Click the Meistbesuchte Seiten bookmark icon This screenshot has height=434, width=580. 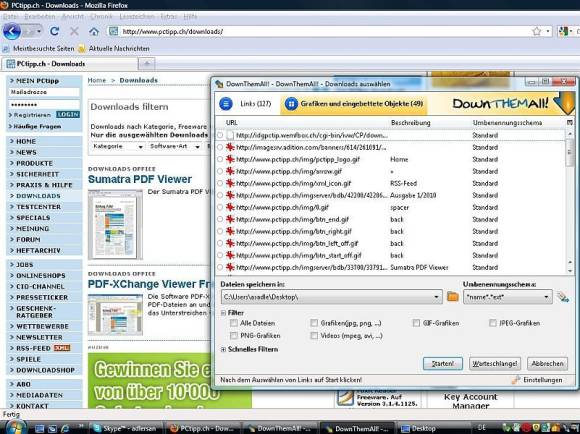[x=6, y=48]
